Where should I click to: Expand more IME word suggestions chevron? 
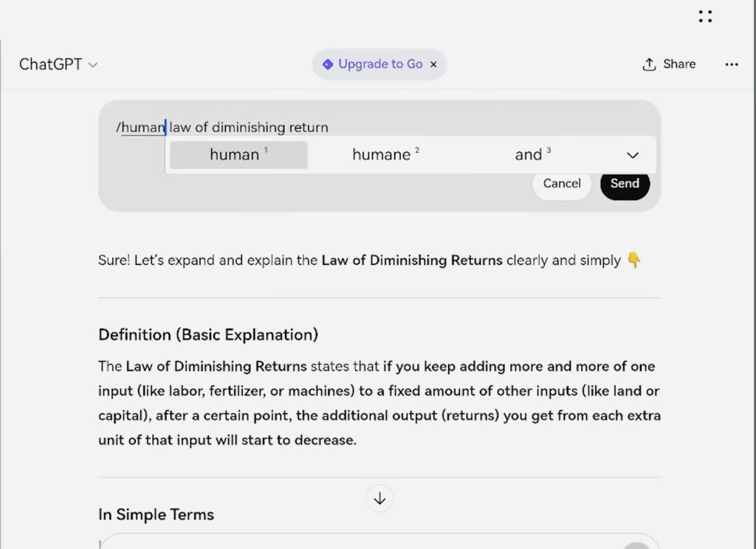(x=632, y=155)
